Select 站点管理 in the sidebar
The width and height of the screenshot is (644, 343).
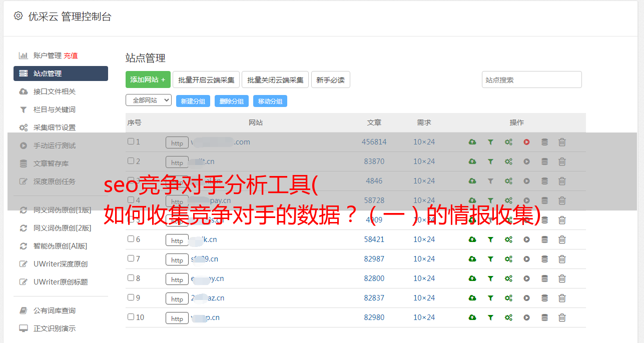[61, 73]
